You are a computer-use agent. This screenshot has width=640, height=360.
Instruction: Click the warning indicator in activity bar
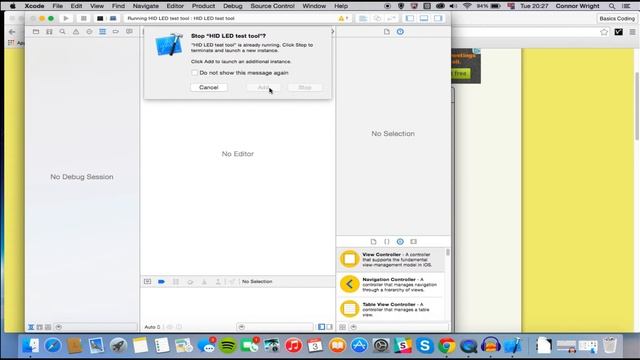[343, 18]
